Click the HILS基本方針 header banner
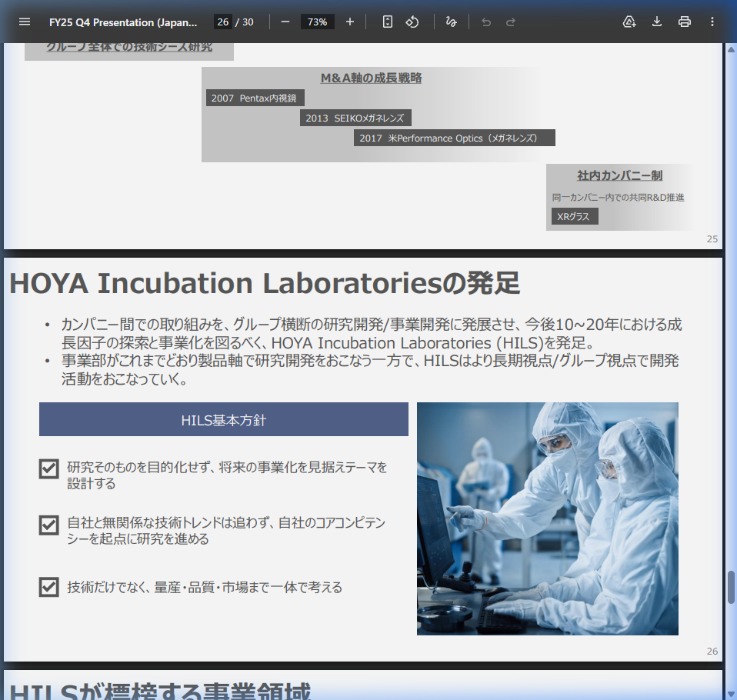 click(x=224, y=419)
